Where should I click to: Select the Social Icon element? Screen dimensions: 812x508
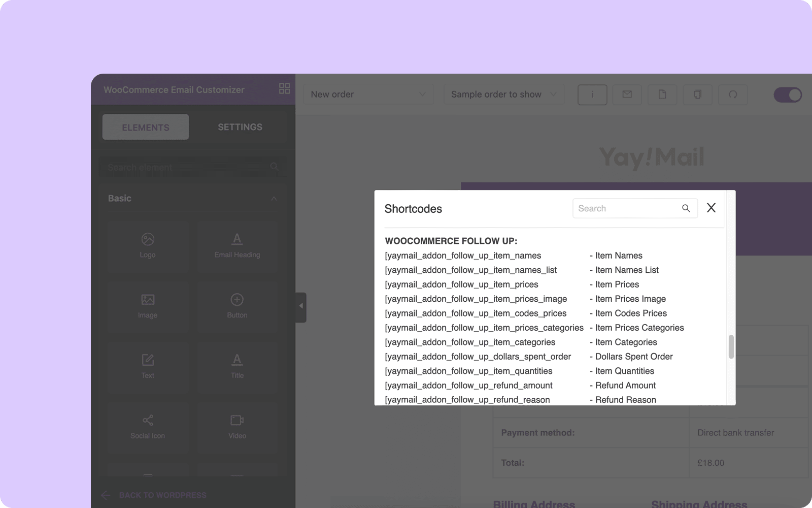(148, 427)
